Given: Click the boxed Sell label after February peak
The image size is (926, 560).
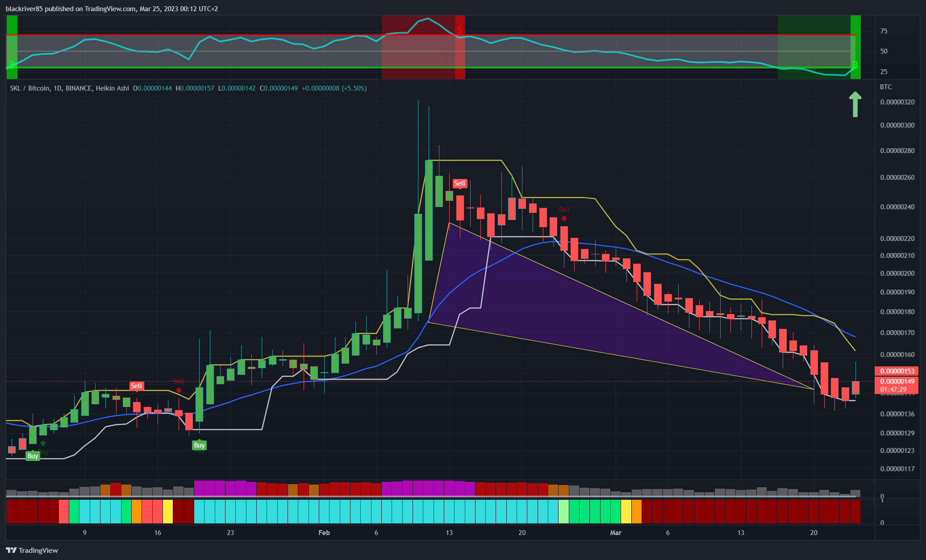Looking at the screenshot, I should 459,183.
